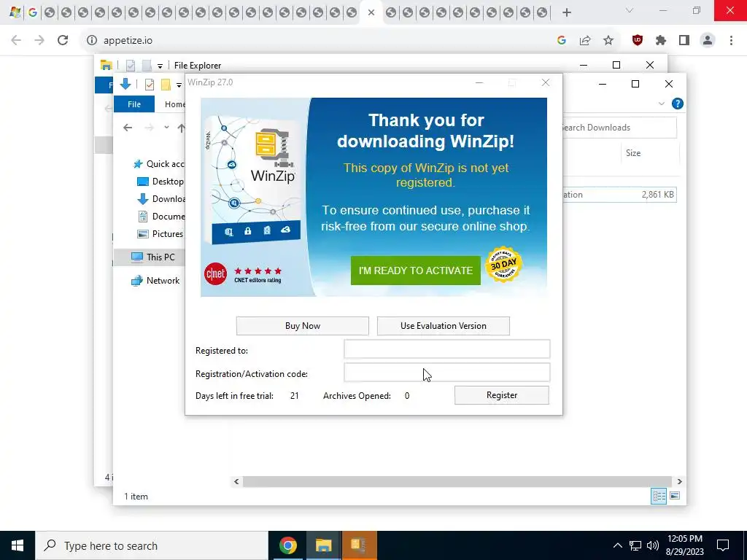
Task: Go up one folder level in Explorer
Action: click(x=181, y=128)
